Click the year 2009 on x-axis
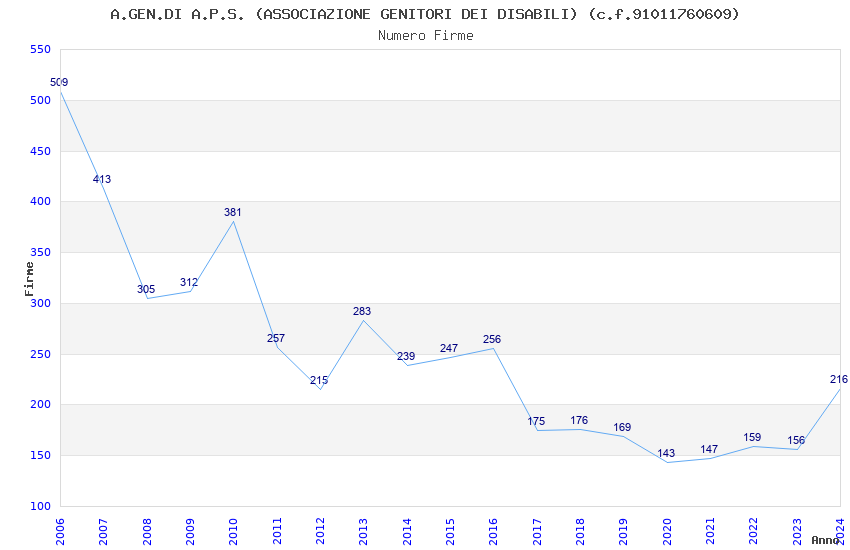This screenshot has height=550, width=850. tap(190, 532)
